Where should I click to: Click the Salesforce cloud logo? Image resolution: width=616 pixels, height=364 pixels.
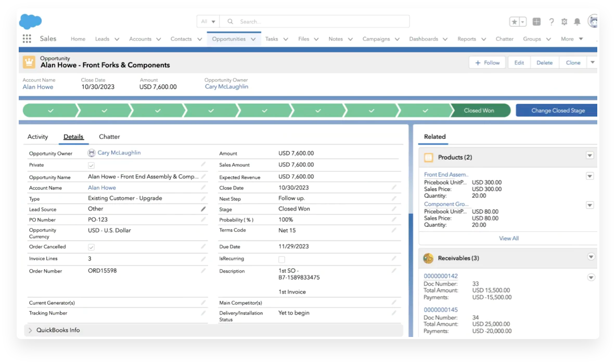30,21
